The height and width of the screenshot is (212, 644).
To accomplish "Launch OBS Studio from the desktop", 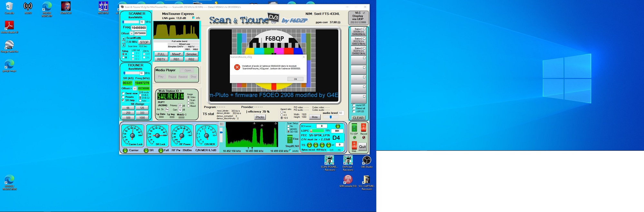I will tap(366, 162).
